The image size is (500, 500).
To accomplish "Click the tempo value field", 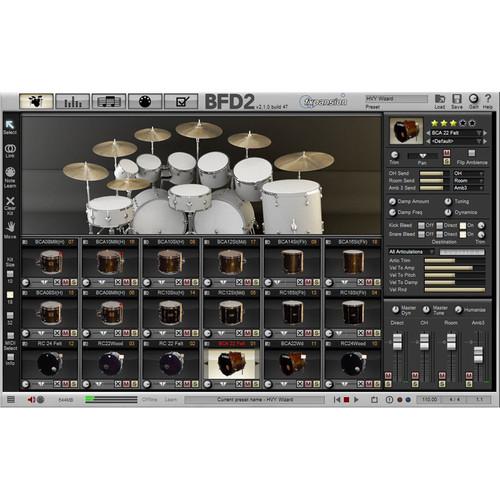I will (x=429, y=399).
